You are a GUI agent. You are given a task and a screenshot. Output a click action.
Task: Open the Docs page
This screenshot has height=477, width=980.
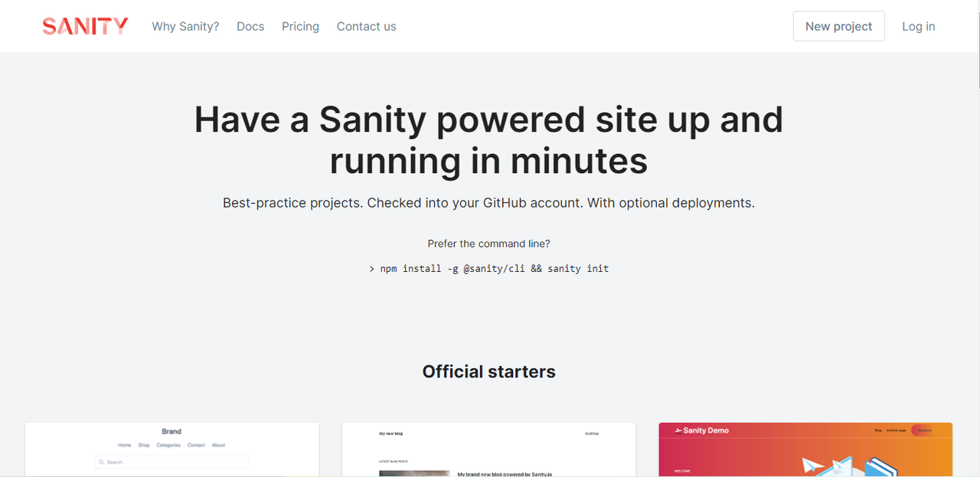click(250, 26)
